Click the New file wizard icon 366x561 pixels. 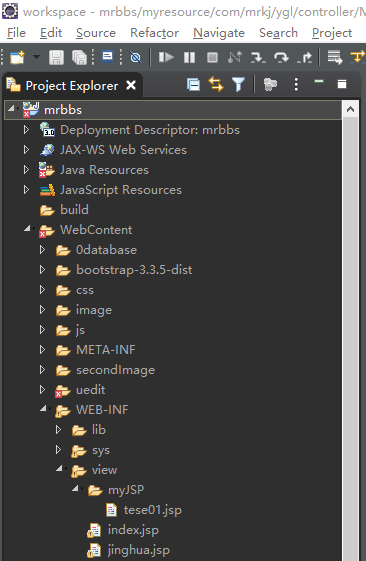17,57
